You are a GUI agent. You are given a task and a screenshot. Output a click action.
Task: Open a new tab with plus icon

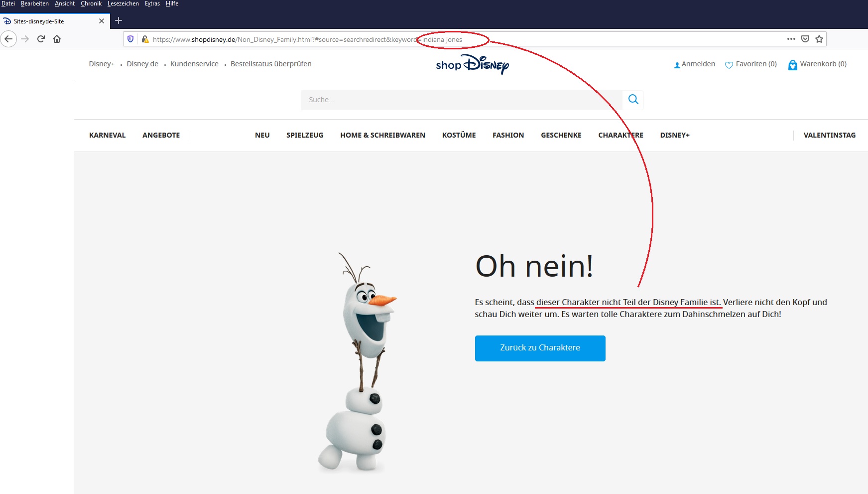(x=119, y=21)
